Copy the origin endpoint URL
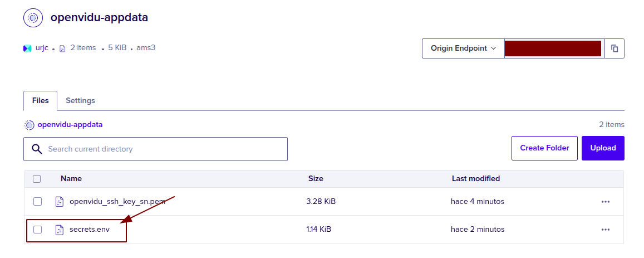The image size is (644, 258). (x=614, y=48)
